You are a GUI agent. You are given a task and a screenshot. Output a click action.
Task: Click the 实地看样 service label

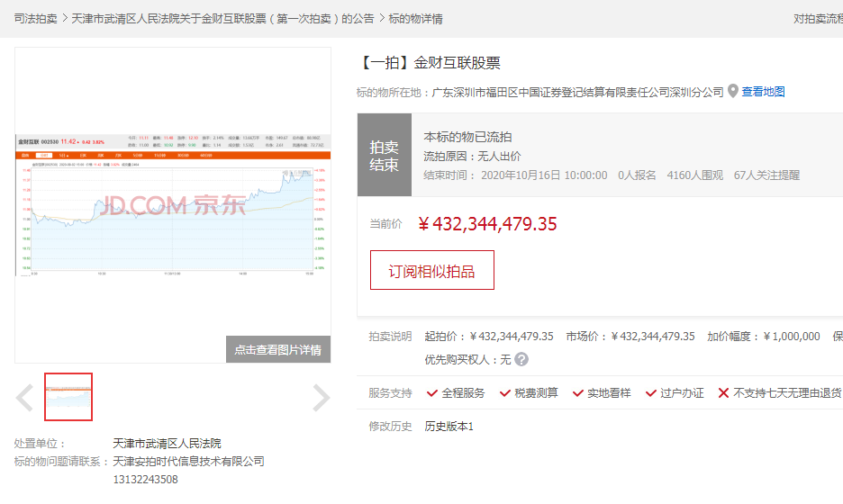click(x=609, y=393)
